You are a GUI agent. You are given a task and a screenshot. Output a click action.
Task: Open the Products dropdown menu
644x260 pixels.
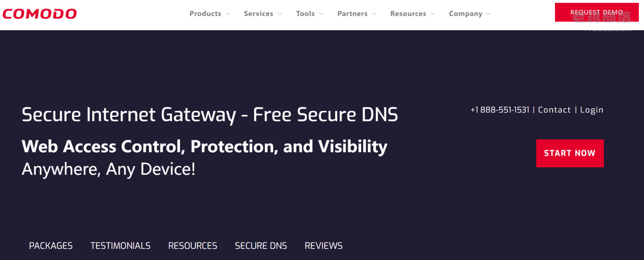(x=209, y=14)
